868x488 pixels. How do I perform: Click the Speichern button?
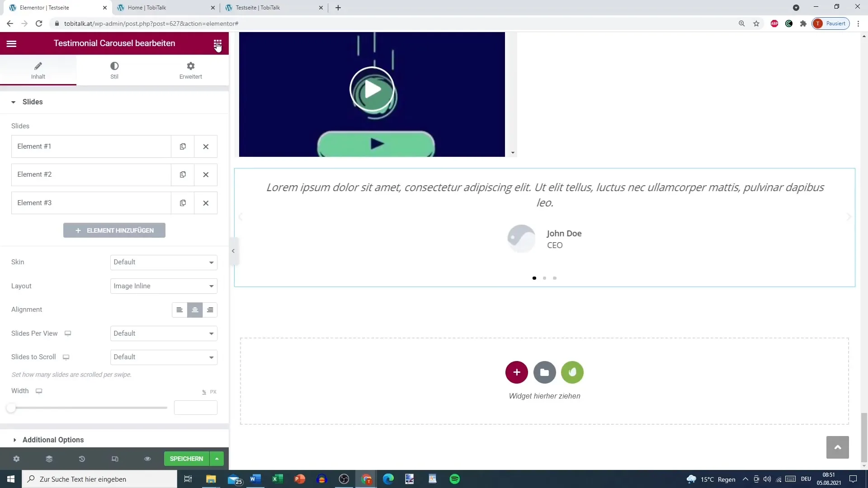186,459
